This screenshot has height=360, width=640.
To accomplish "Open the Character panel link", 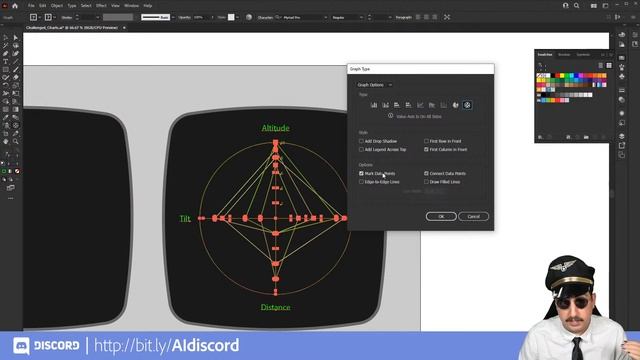I will click(x=265, y=18).
